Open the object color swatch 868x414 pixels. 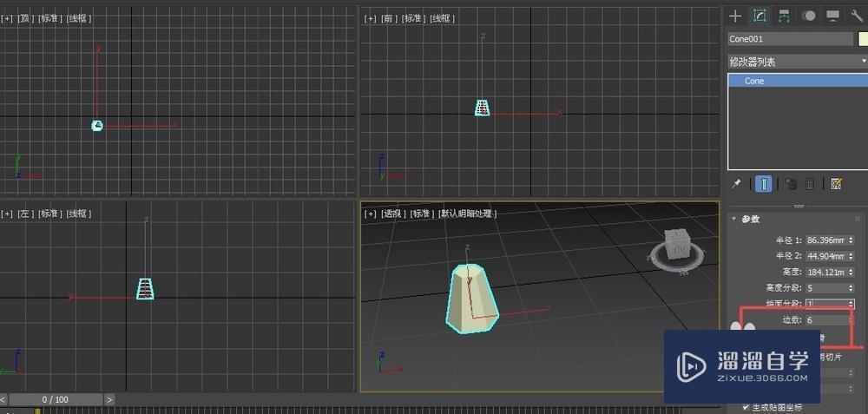(863, 39)
